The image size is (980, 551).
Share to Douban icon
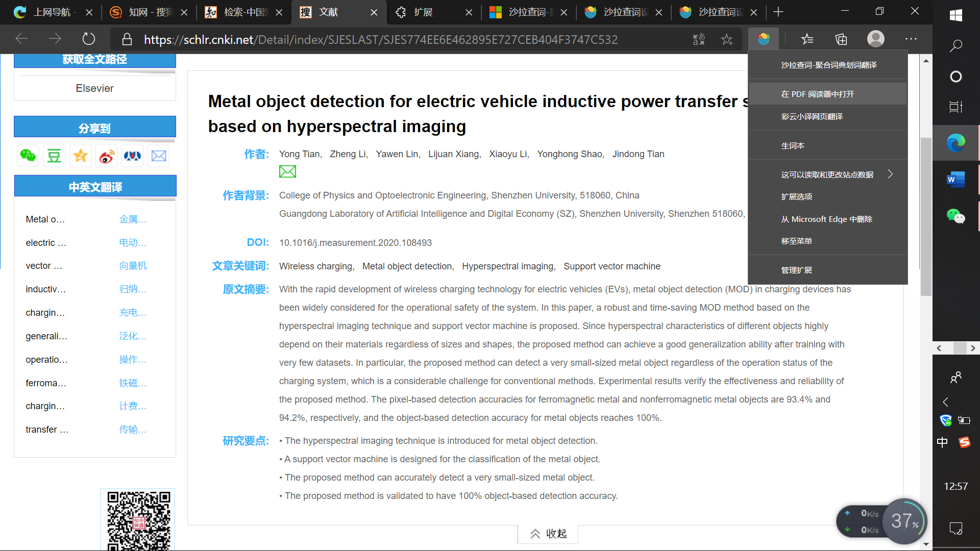click(54, 156)
